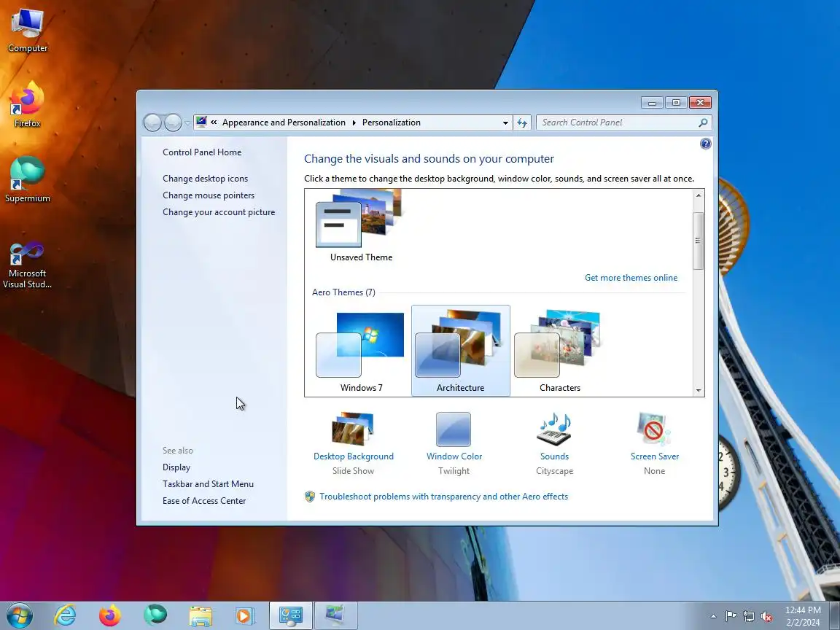Click the double-chevron in address bar
840x630 pixels.
pyautogui.click(x=214, y=122)
